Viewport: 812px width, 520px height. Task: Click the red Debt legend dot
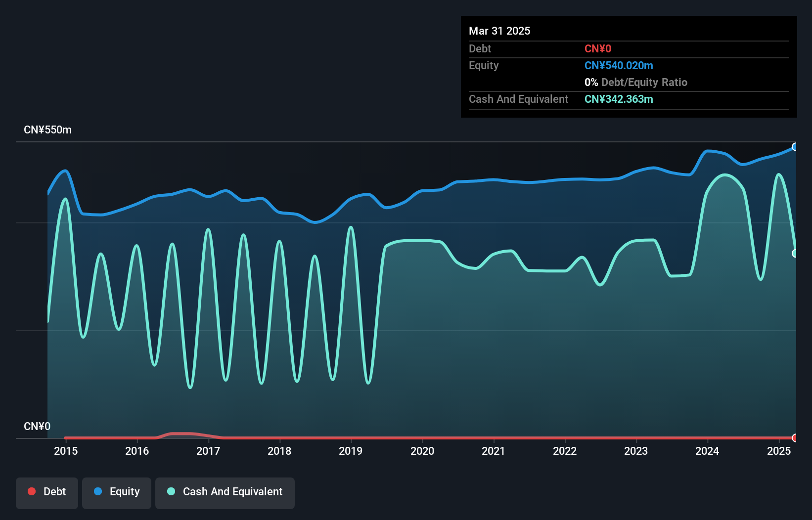coord(32,491)
